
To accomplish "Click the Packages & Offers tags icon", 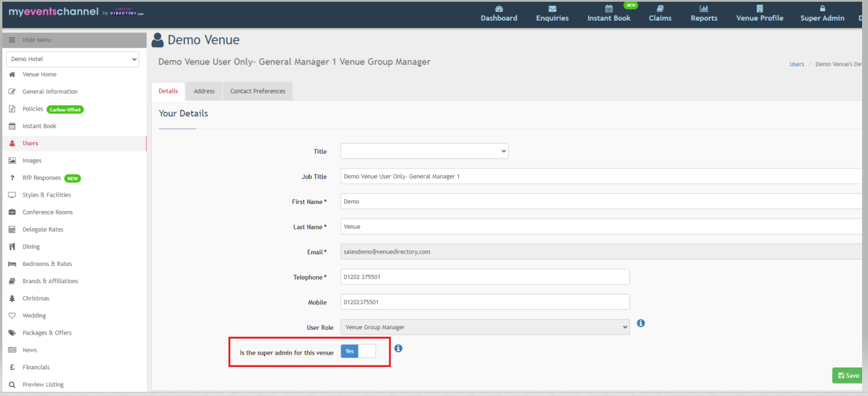I will 12,333.
